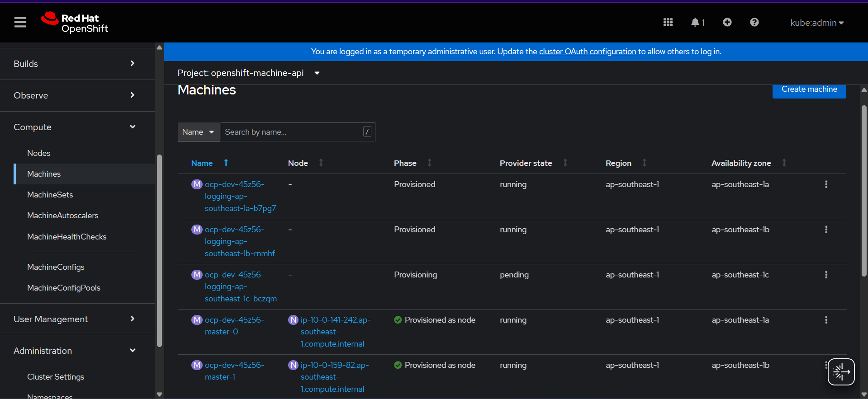Sort by Availability zone column
Screen dimensions: 868x399
[784, 163]
